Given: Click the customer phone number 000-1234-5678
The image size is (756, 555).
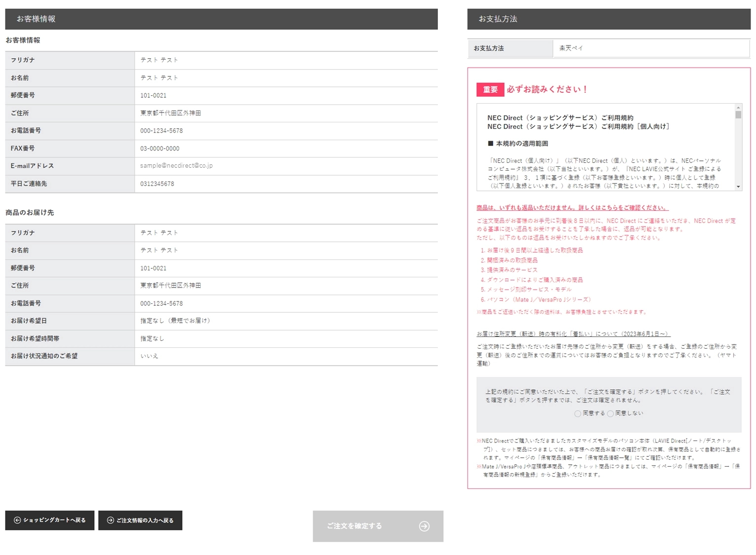Looking at the screenshot, I should 161,131.
